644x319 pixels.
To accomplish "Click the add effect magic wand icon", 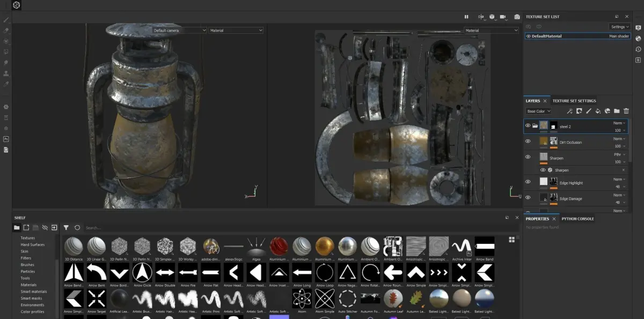I will (x=569, y=111).
